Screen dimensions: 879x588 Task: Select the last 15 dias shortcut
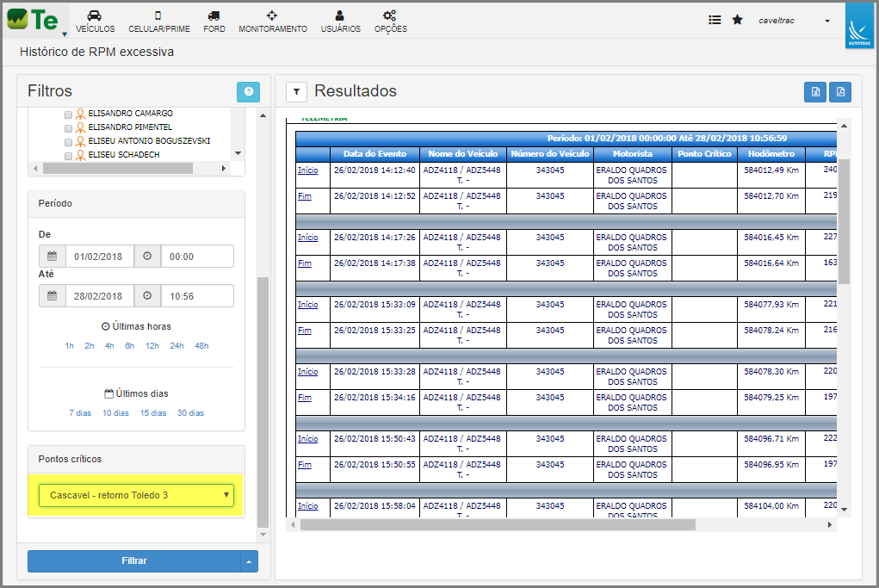(x=153, y=413)
